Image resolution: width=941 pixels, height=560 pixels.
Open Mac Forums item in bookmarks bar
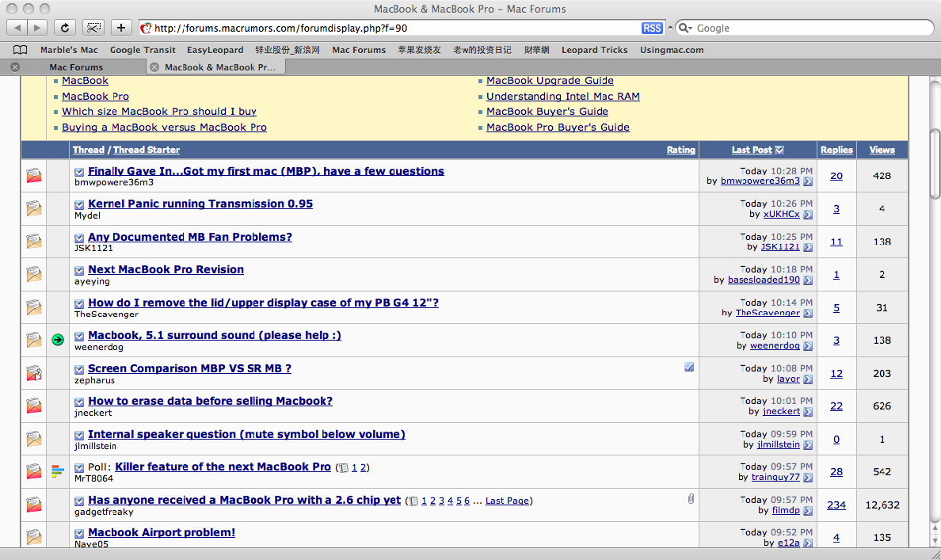pyautogui.click(x=359, y=50)
